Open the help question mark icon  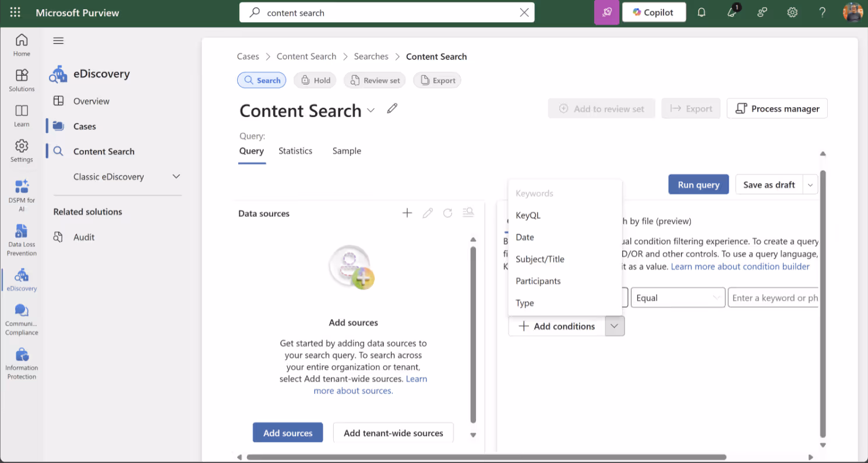pos(822,12)
